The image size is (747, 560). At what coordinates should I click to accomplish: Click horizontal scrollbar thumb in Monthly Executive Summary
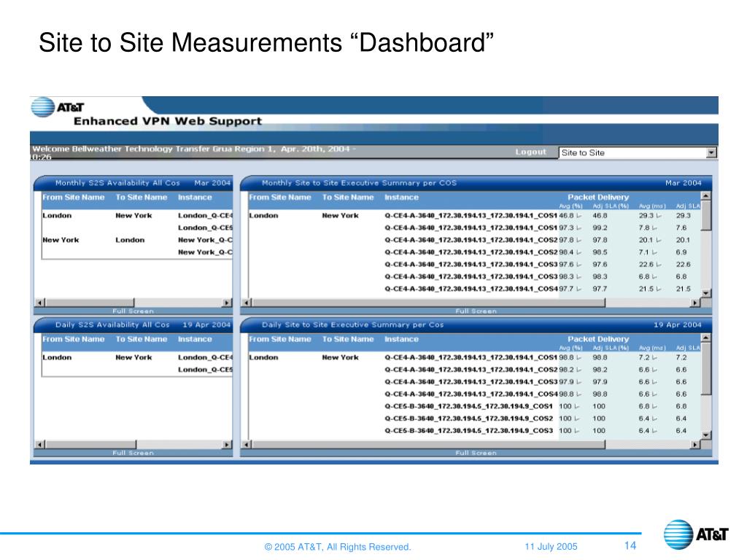pos(427,303)
